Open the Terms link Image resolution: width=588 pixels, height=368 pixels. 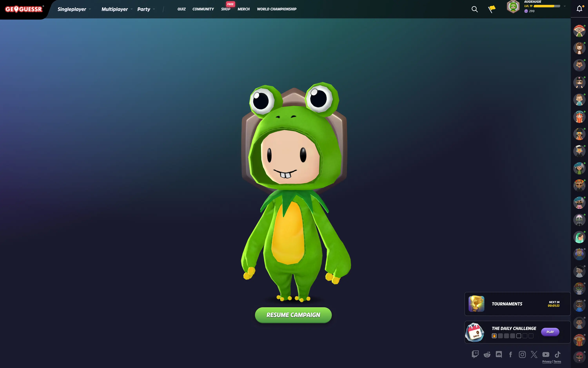point(557,362)
